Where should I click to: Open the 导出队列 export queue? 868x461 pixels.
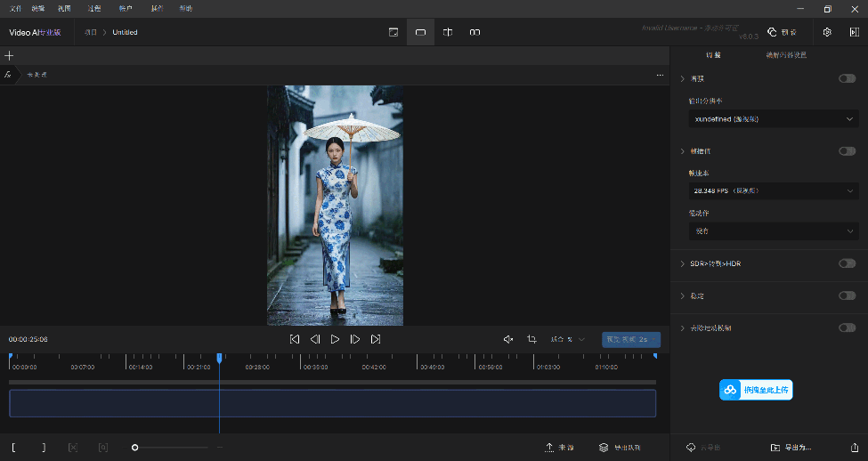coord(620,447)
